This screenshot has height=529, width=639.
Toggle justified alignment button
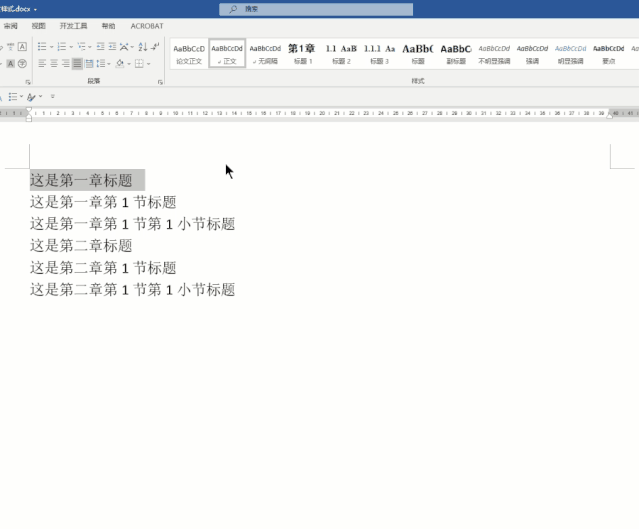[x=77, y=64]
